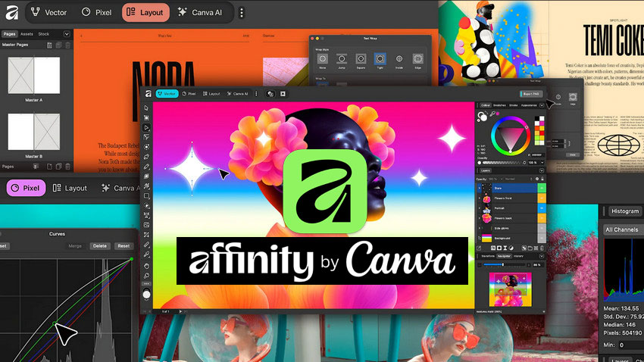
Task: Open the three-dot menu beside the large Canva AI button
Action: pyautogui.click(x=242, y=13)
